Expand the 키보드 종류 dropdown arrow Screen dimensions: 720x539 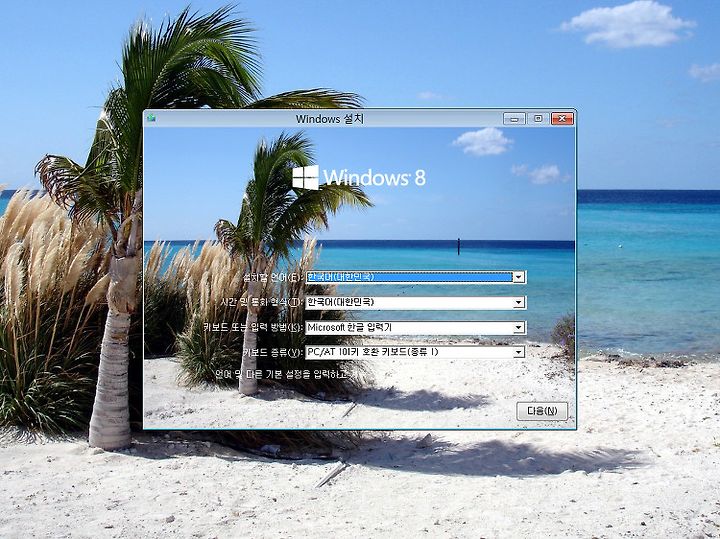click(x=519, y=353)
